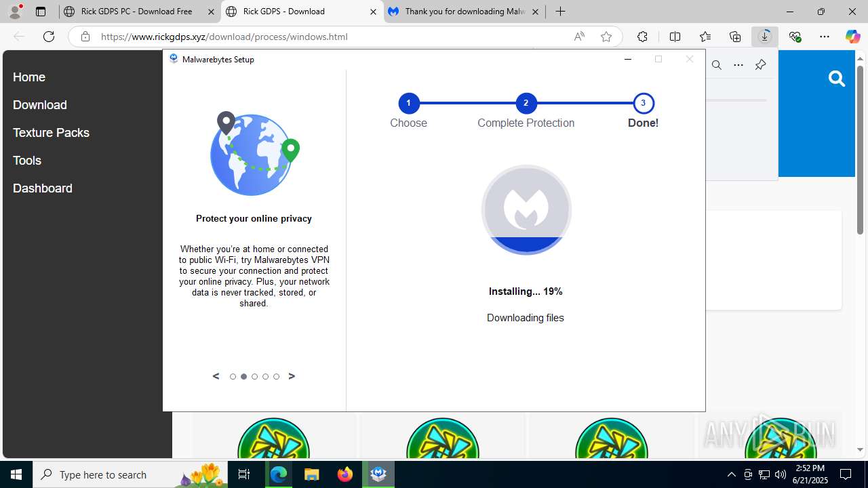
Task: View site information lock icon
Action: tap(85, 37)
